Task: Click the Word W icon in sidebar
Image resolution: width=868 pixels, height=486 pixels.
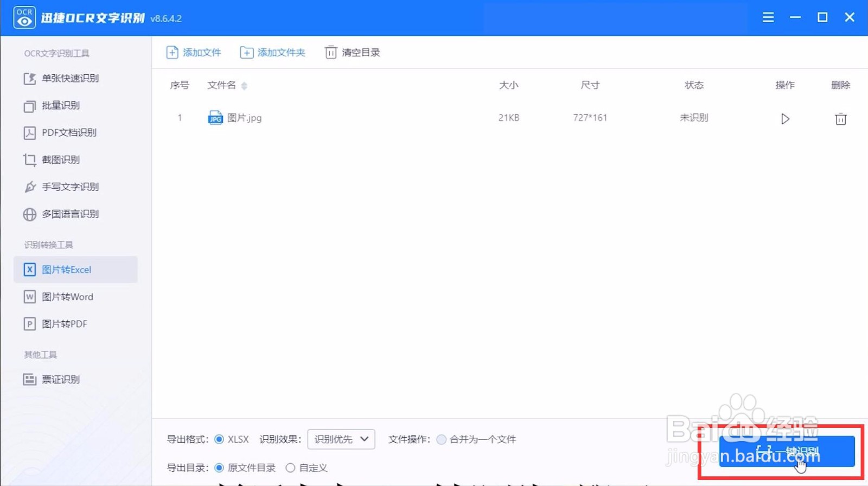Action: pyautogui.click(x=30, y=297)
